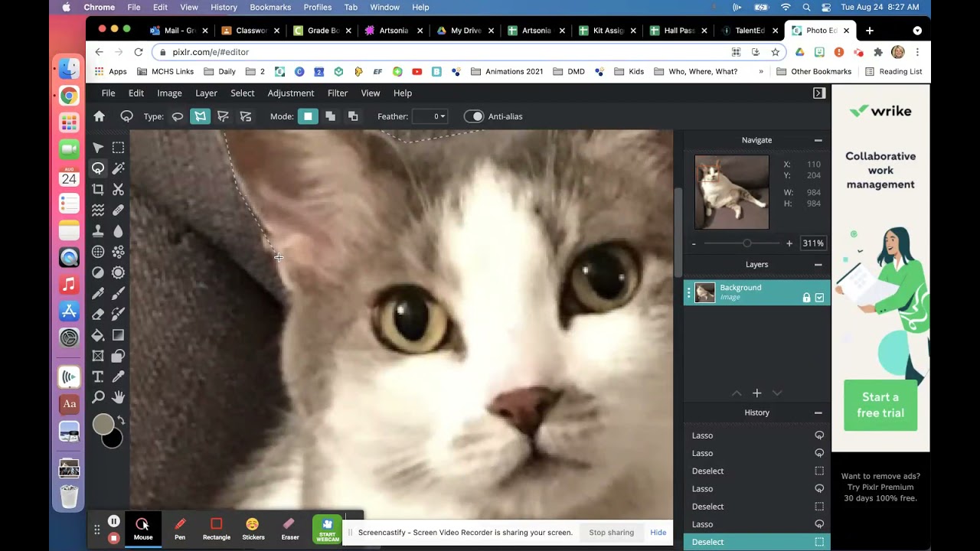The image size is (980, 551).
Task: Click Stop sharing in Screencastify bar
Action: point(611,533)
